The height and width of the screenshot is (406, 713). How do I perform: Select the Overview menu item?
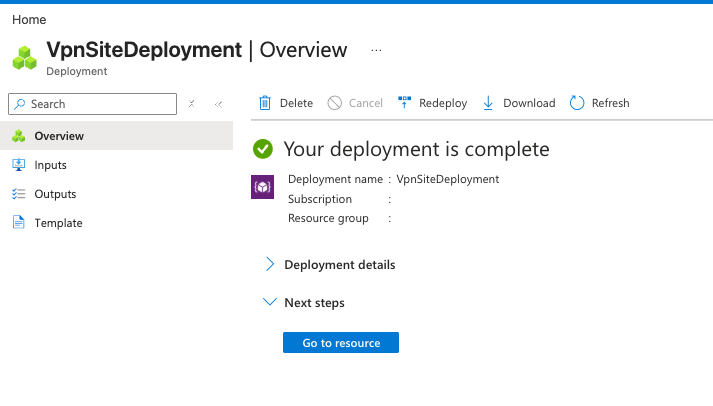pyautogui.click(x=116, y=136)
